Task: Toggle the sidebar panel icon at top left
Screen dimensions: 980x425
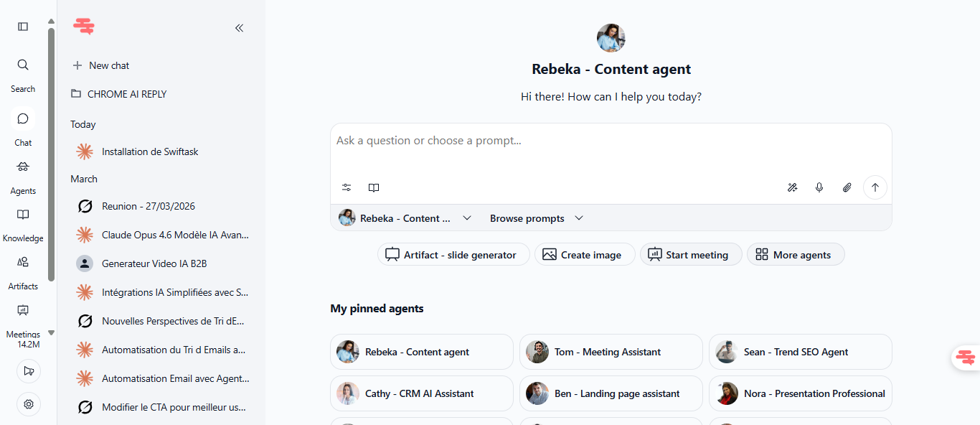Action: [23, 27]
